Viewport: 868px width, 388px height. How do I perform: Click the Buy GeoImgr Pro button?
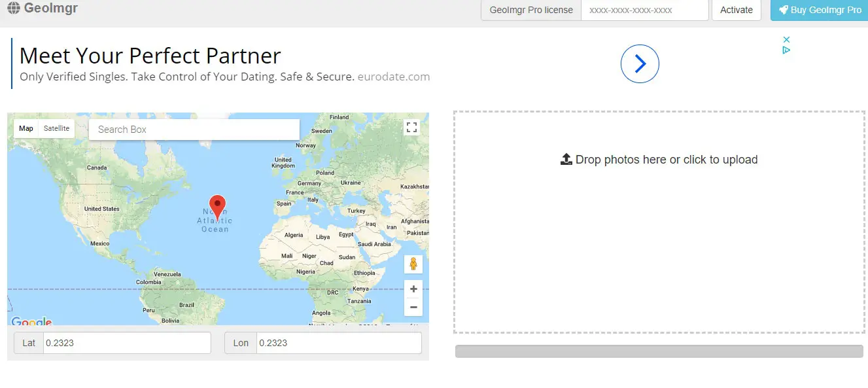click(819, 10)
